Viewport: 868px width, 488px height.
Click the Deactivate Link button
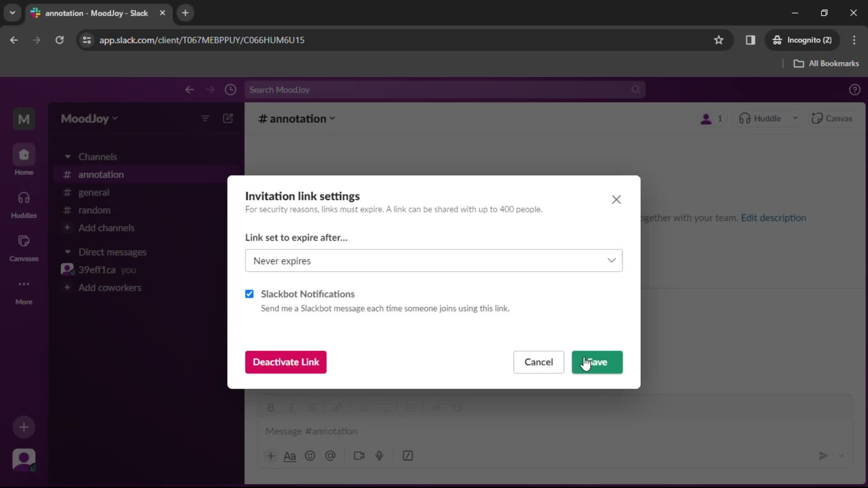[x=286, y=361]
